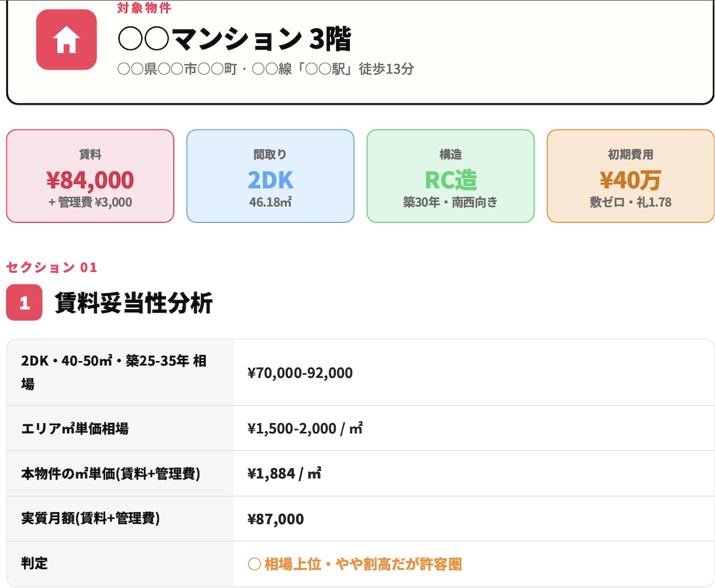The image size is (715, 588).
Task: Click the red house icon
Action: point(66,40)
